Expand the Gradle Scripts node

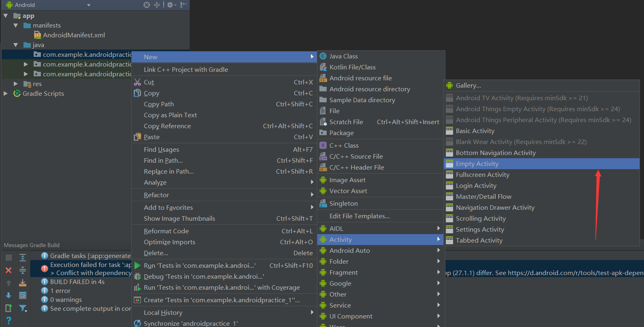point(6,94)
